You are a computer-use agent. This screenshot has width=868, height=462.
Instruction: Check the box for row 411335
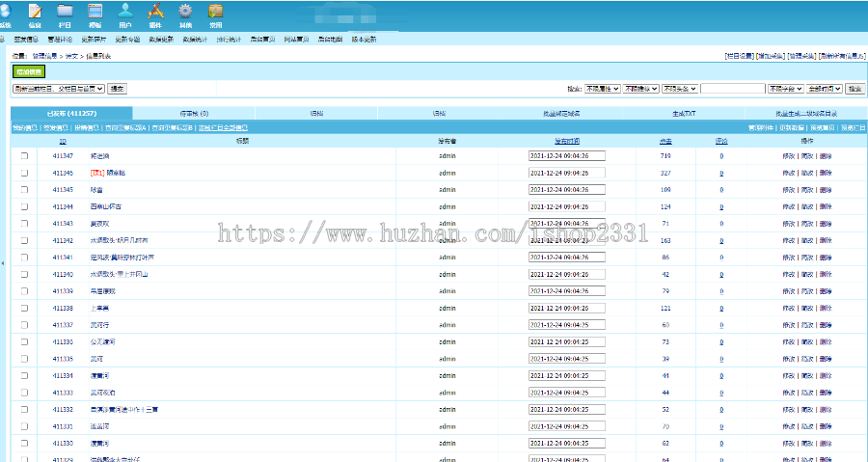[24, 359]
